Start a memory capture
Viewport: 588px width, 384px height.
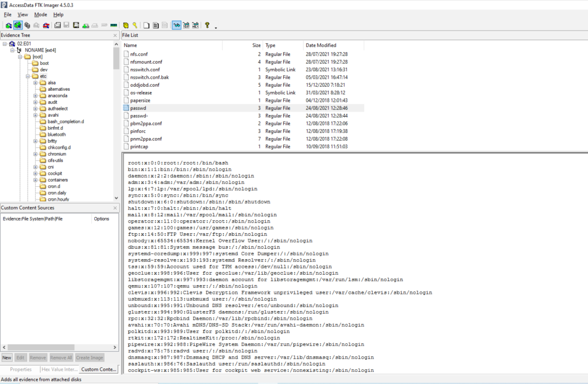point(114,25)
